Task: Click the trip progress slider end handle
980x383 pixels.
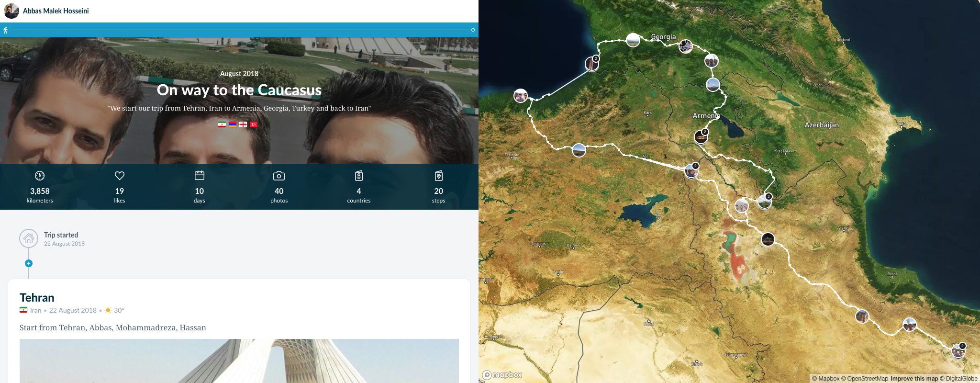Action: 473,30
